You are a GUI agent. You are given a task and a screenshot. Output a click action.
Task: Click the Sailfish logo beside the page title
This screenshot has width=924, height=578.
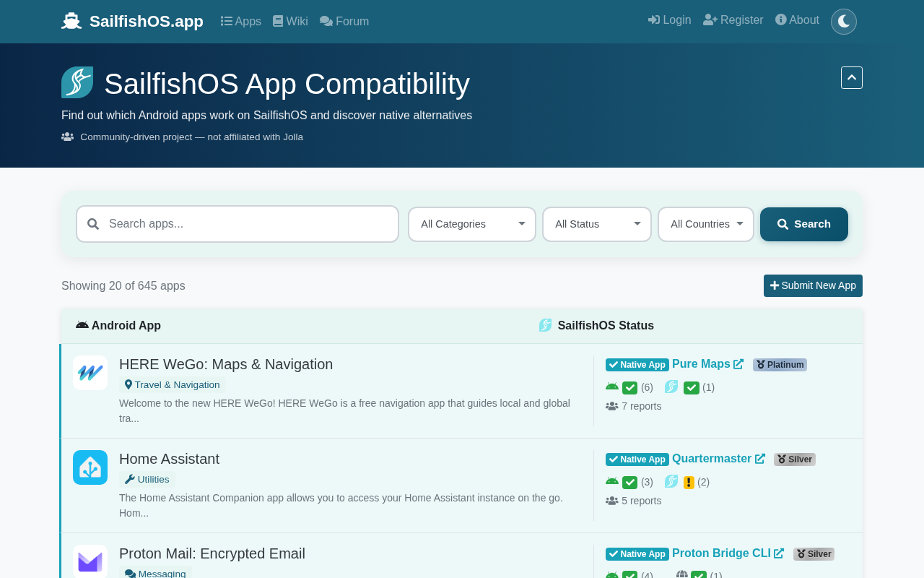77,82
